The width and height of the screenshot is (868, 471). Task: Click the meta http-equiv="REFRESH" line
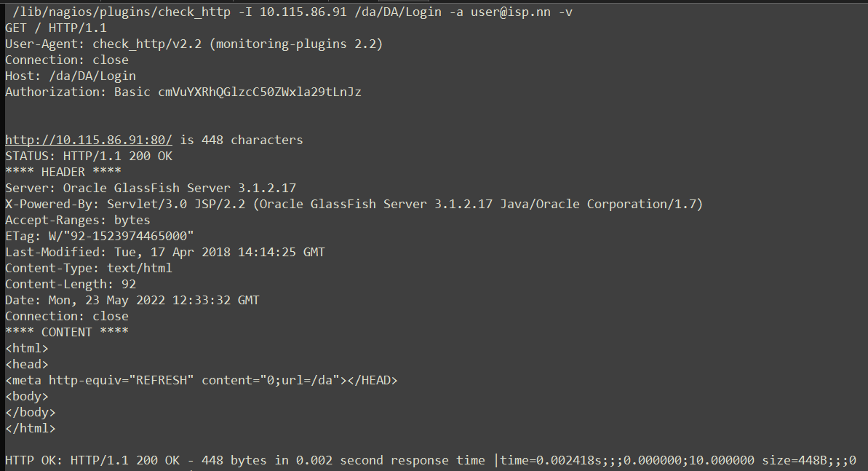[202, 381]
